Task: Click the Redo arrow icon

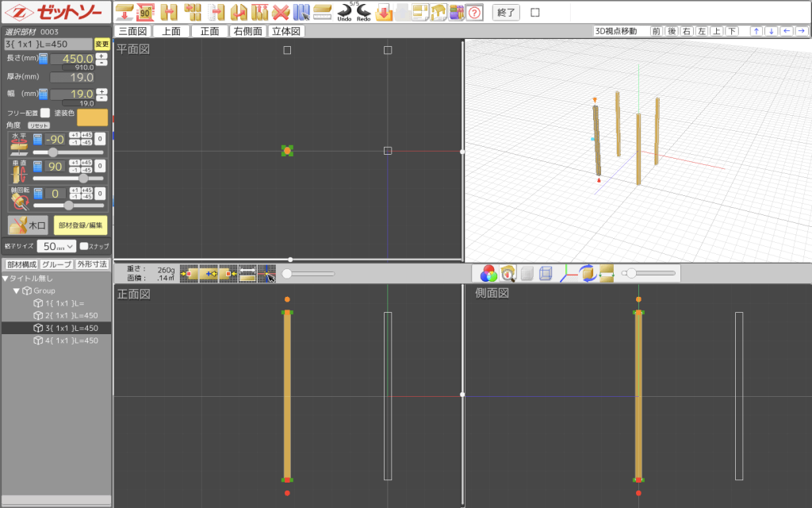Action: click(x=364, y=12)
